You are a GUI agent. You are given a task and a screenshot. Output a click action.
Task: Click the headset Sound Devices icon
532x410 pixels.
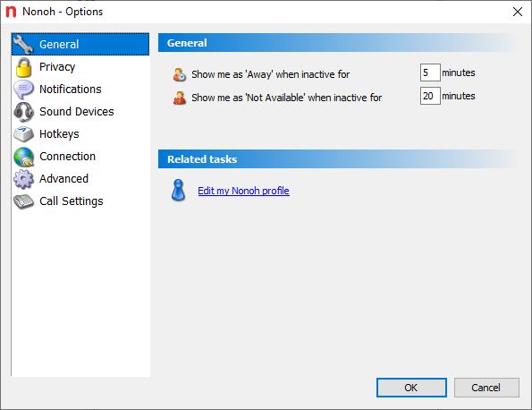pos(24,112)
